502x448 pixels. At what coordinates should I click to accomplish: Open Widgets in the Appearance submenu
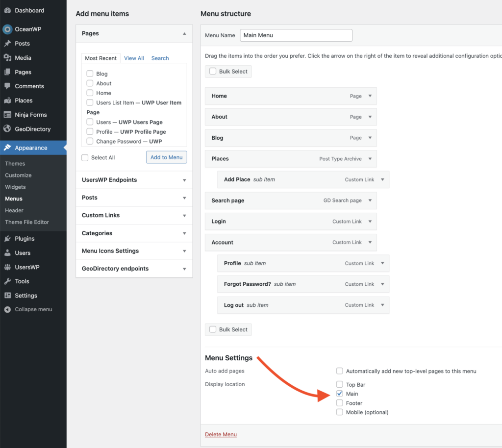point(15,187)
